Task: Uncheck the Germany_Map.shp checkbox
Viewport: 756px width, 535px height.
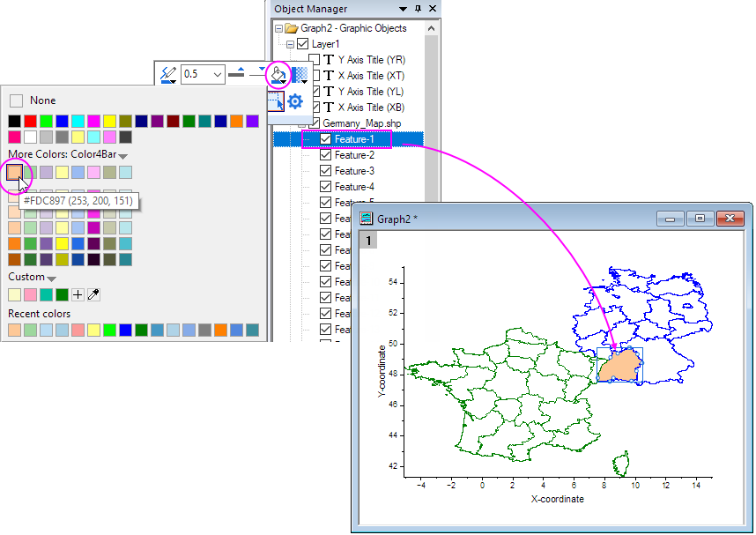Action: click(x=315, y=123)
